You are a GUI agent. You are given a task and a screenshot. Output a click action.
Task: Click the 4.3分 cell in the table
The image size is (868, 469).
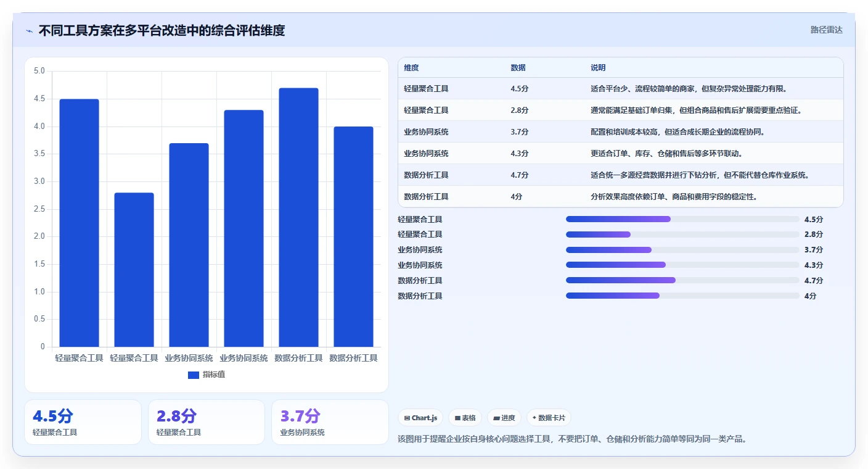click(x=520, y=153)
